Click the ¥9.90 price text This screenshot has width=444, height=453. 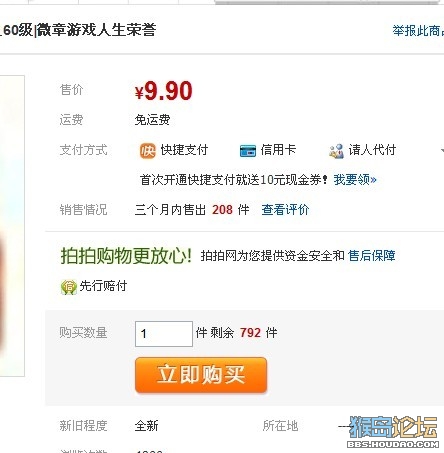163,91
